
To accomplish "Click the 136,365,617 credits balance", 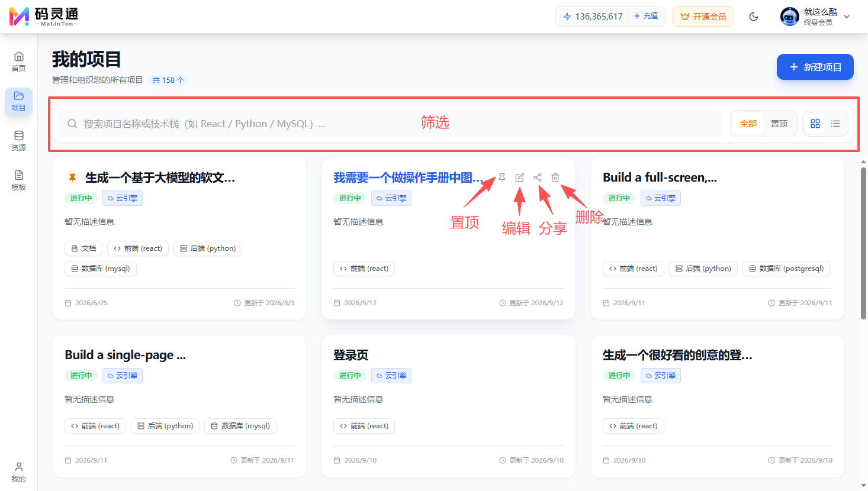I will click(x=599, y=17).
